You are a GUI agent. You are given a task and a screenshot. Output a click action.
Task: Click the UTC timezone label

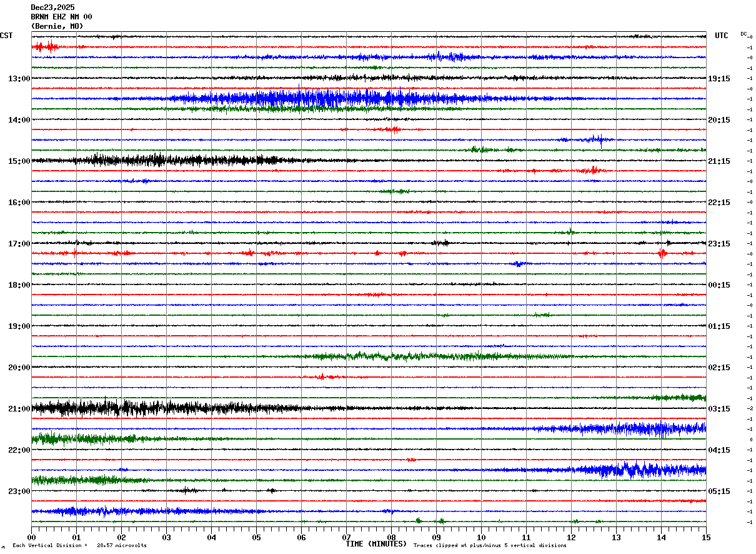coord(722,36)
